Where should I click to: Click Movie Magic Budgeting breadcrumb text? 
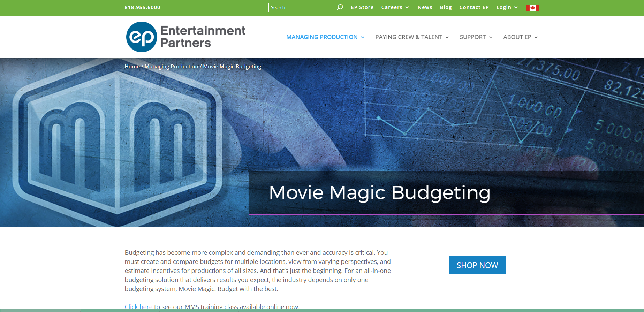[232, 67]
